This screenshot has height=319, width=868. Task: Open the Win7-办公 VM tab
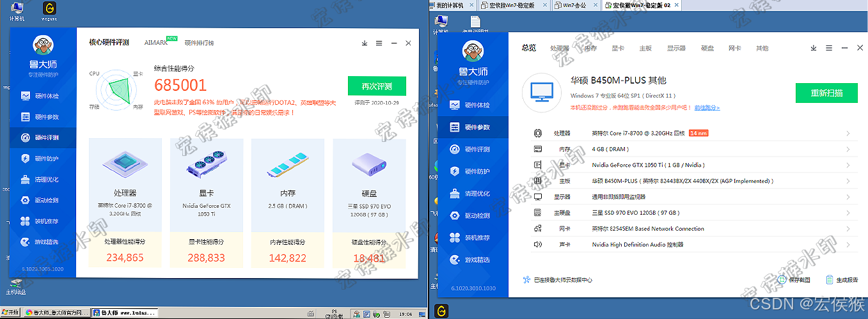click(576, 4)
